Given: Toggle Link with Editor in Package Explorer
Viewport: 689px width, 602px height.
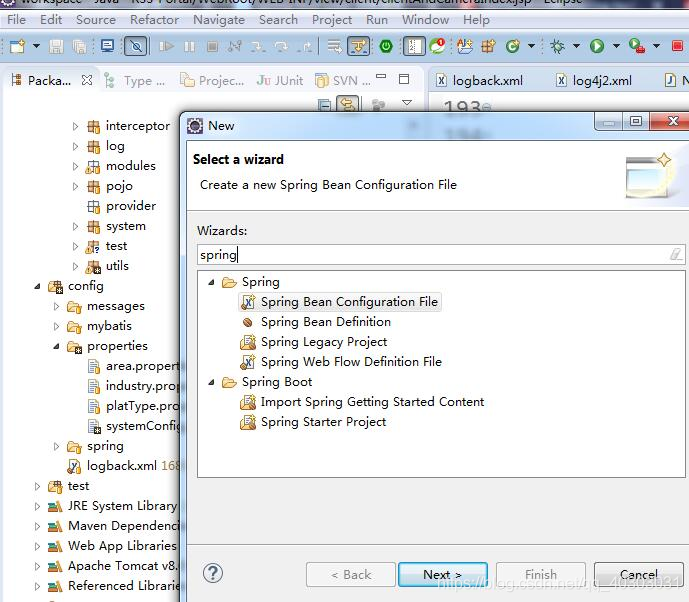Looking at the screenshot, I should tap(348, 105).
